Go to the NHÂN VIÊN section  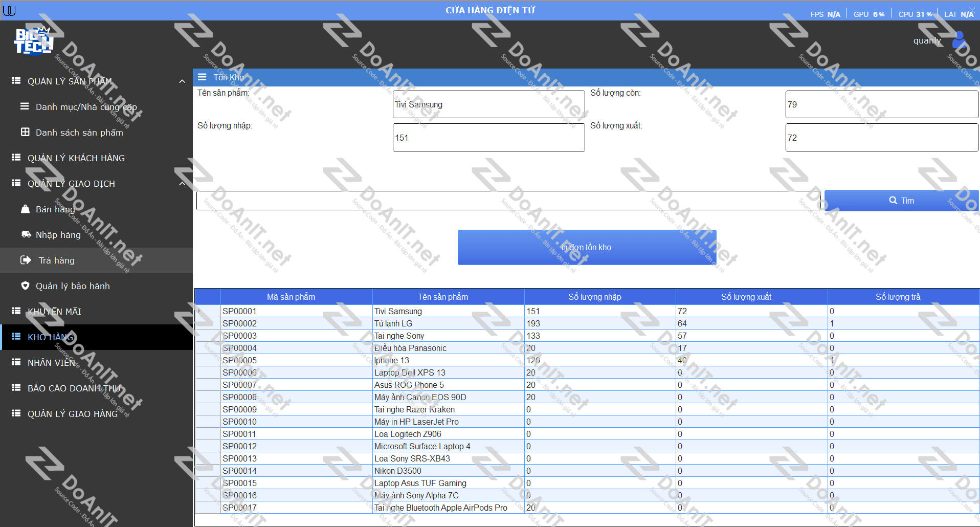point(51,363)
